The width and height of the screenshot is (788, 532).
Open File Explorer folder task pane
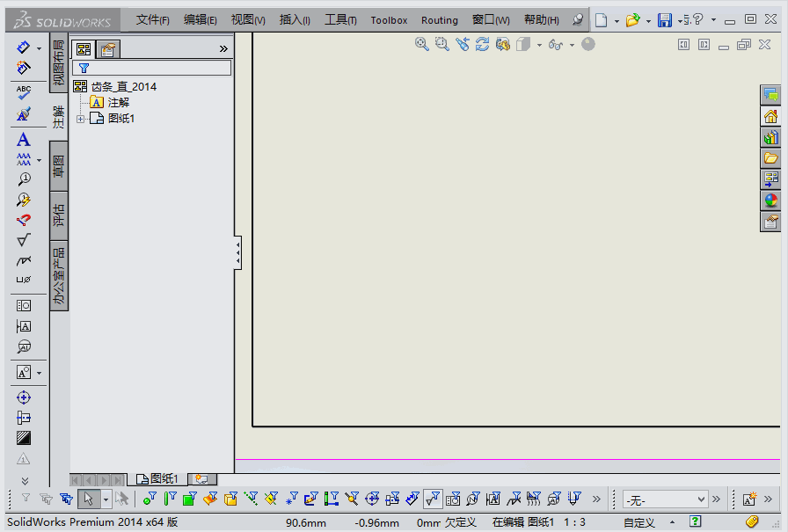[x=770, y=158]
